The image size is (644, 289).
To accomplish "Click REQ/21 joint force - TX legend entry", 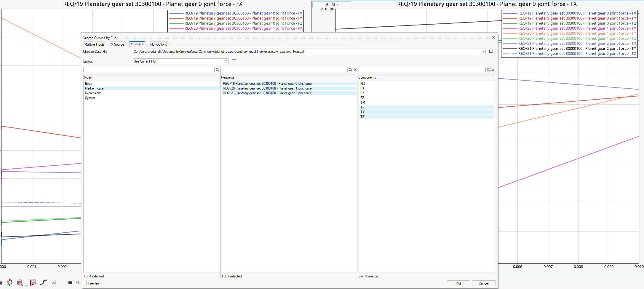I will click(570, 44).
